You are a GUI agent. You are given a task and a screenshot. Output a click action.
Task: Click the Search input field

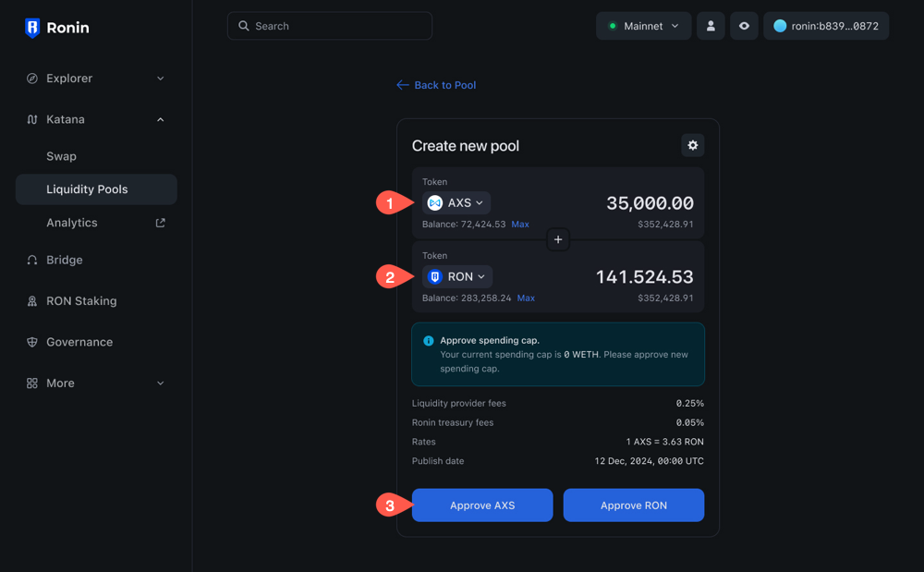tap(330, 26)
